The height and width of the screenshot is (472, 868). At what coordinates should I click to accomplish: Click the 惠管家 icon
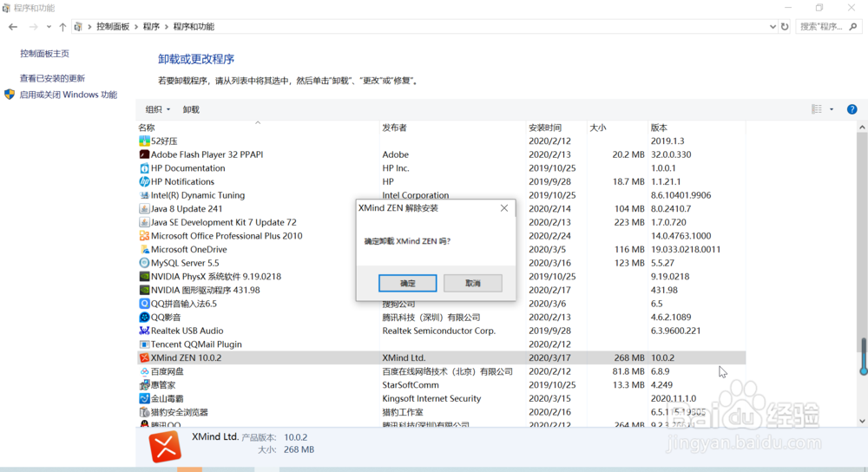144,385
